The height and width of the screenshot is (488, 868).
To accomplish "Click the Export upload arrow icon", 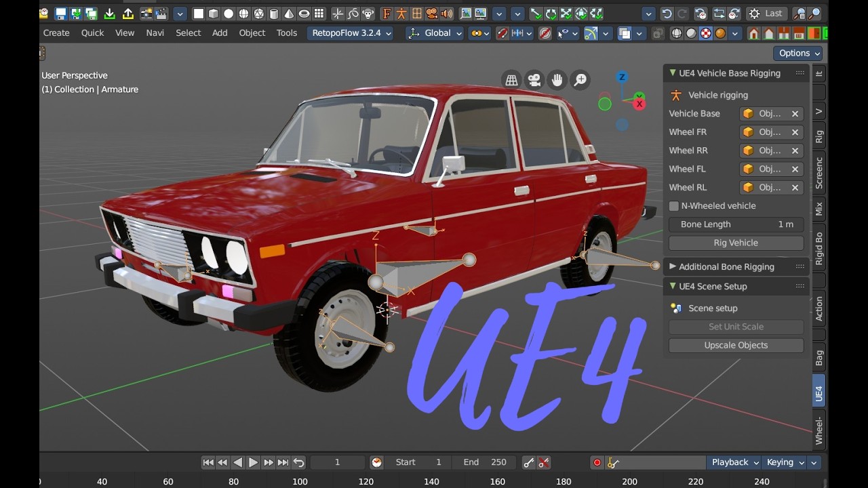I will coord(127,14).
